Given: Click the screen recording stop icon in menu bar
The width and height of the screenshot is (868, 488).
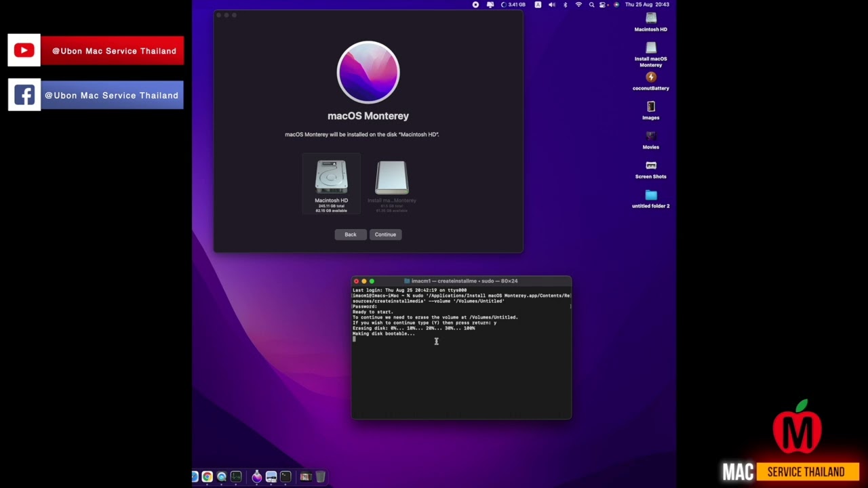Looking at the screenshot, I should (475, 5).
